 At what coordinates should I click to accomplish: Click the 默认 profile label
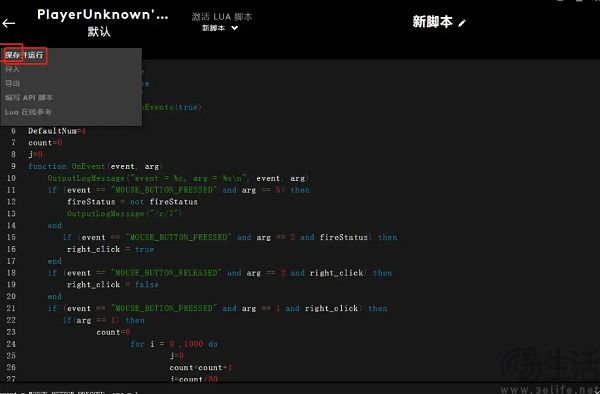tap(99, 32)
